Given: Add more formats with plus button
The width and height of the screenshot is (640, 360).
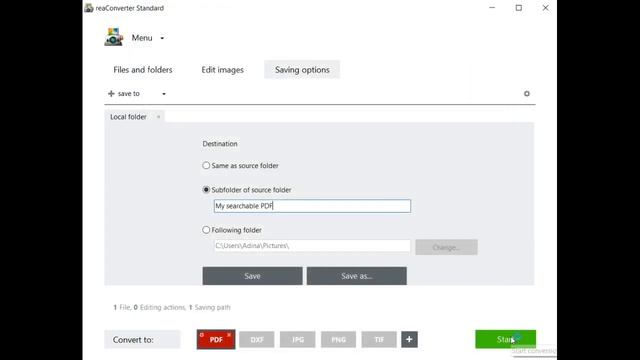Looking at the screenshot, I should pos(409,340).
